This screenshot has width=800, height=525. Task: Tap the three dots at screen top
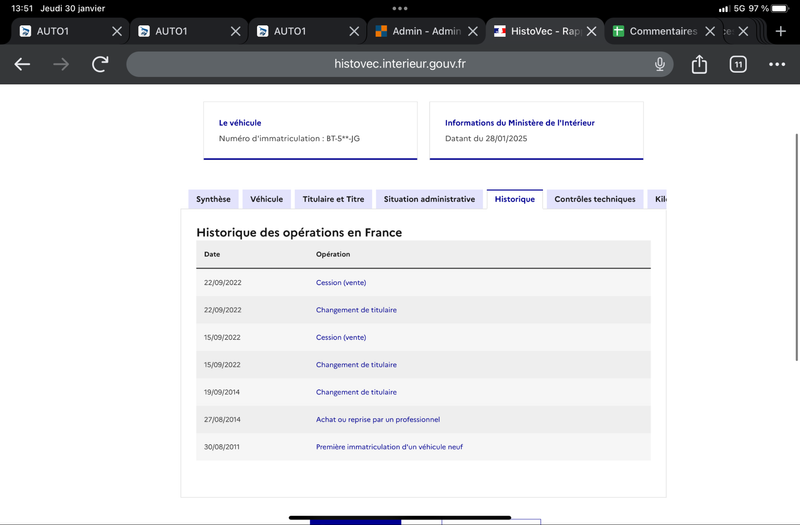pos(399,8)
